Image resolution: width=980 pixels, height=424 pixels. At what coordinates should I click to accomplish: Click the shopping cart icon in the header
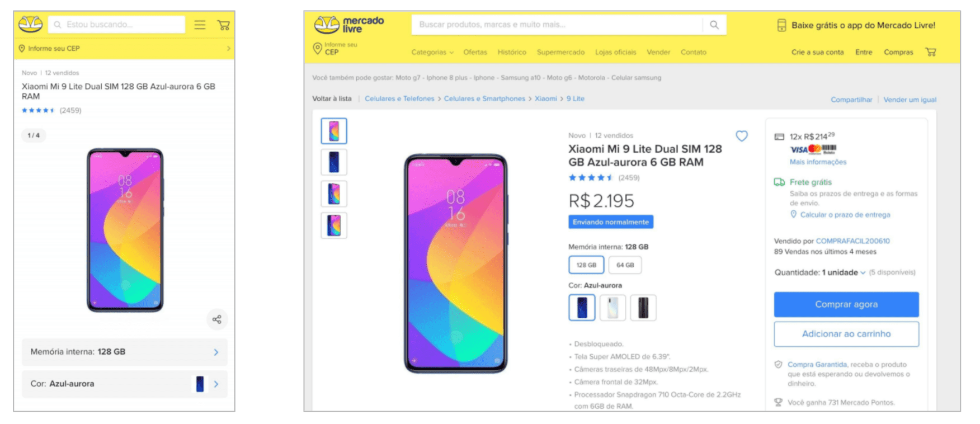coord(931,52)
